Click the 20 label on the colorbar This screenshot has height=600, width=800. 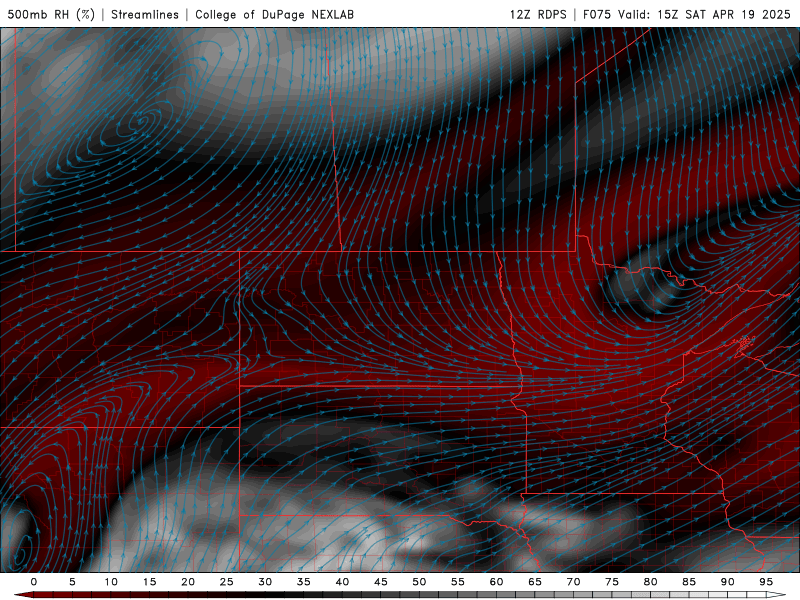point(188,582)
